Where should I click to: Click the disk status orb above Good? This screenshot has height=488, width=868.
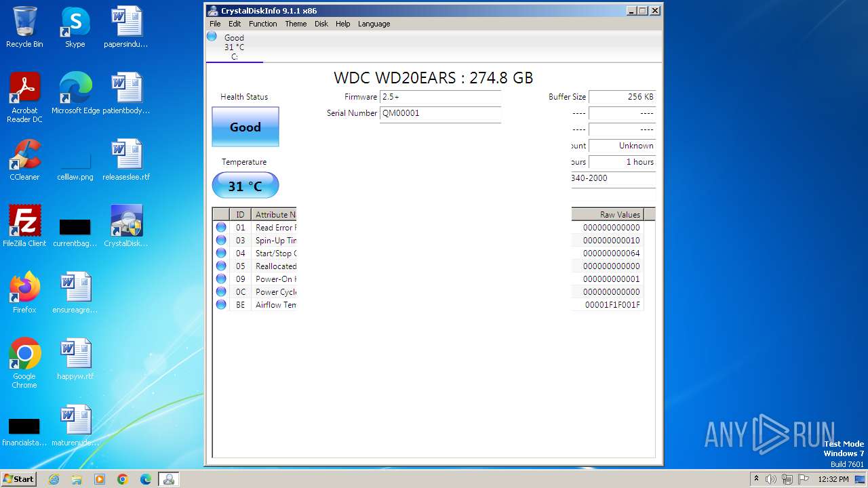(x=212, y=37)
